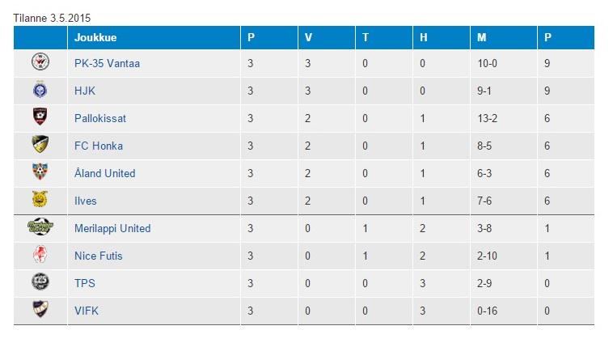Click the HJK club crest icon

tap(40, 91)
